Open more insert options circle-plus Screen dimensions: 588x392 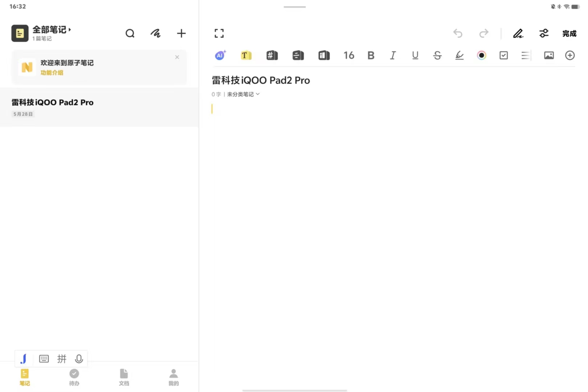570,55
